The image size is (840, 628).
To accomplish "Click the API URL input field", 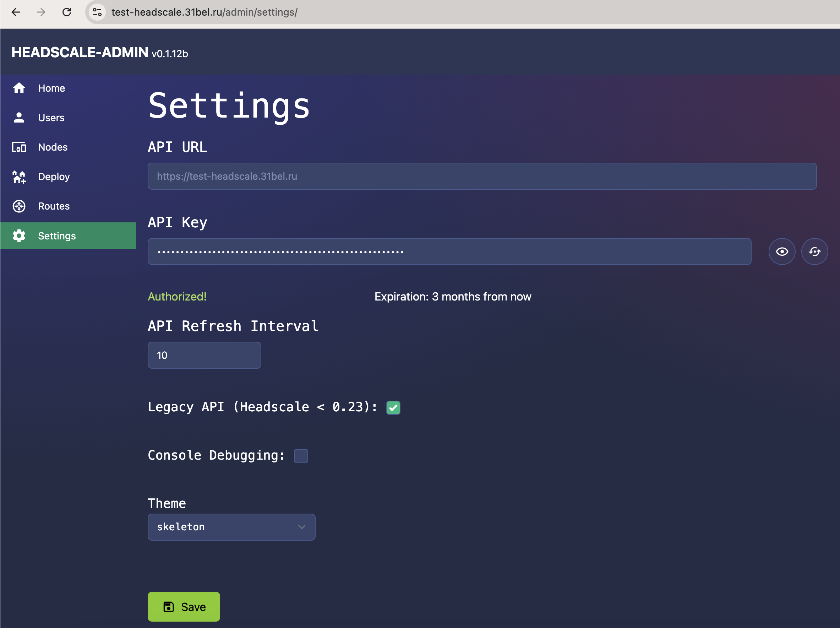I will click(482, 176).
